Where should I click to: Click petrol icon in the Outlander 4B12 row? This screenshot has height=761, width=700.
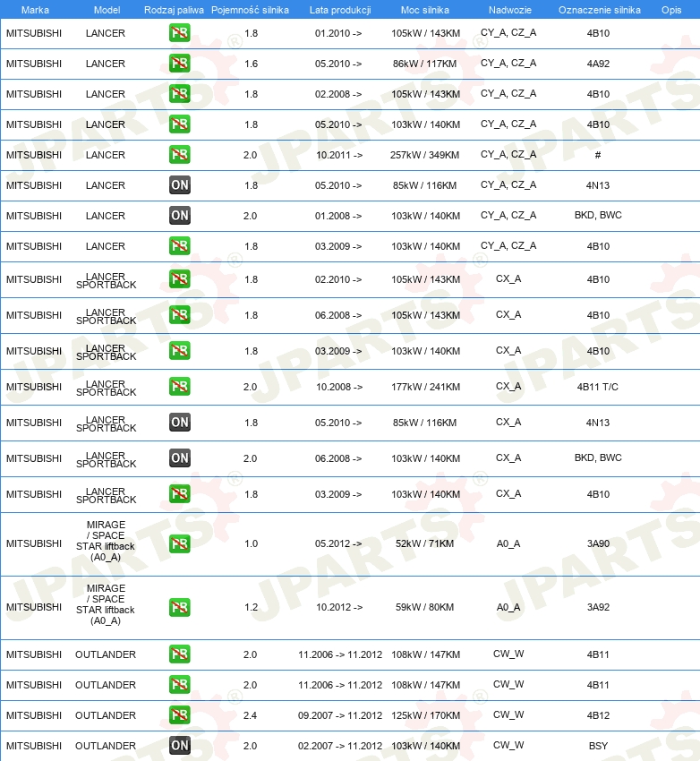pos(180,715)
